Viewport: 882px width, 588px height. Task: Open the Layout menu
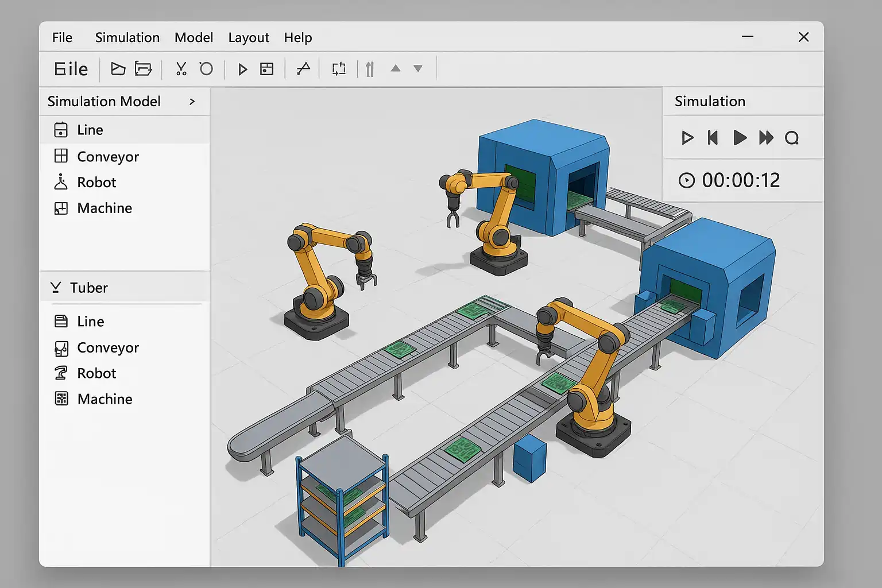pyautogui.click(x=248, y=37)
